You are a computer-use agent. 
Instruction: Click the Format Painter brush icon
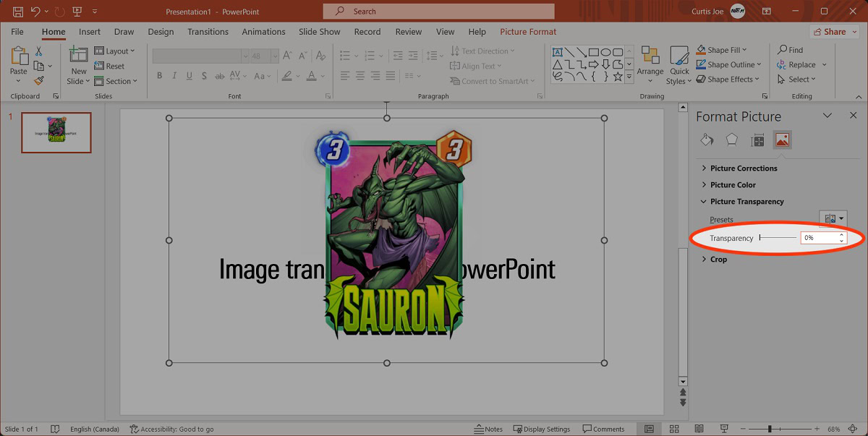tap(39, 81)
